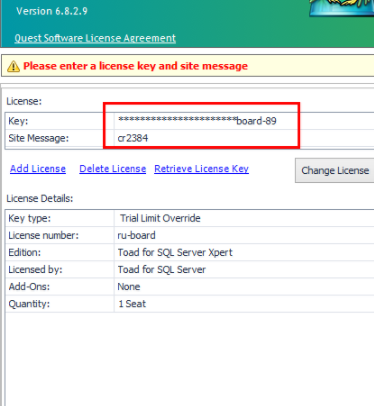Click the 'Key:' label in License section
Viewport: 374px width, 406px height.
(18, 121)
